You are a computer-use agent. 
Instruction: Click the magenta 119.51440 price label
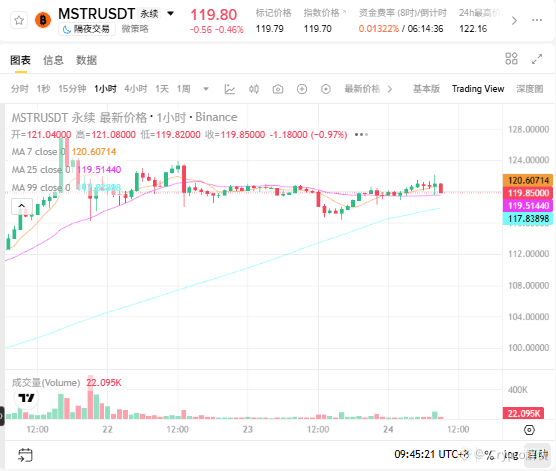coord(528,206)
